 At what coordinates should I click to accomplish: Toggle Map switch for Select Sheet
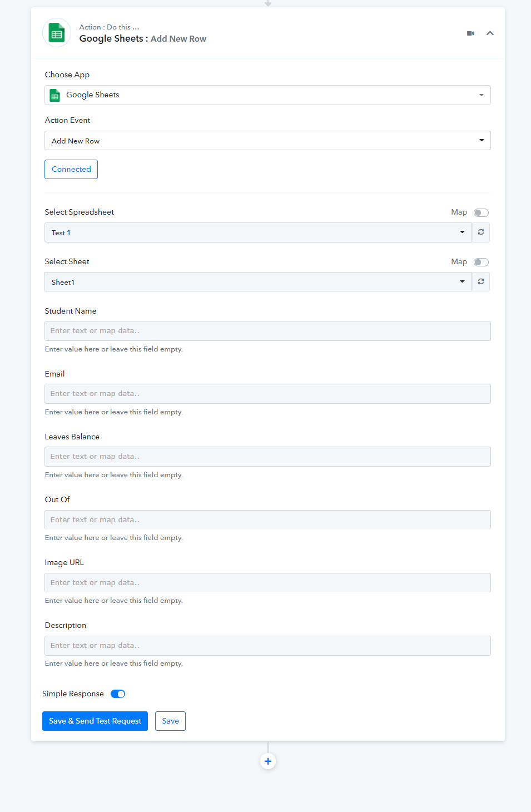481,262
